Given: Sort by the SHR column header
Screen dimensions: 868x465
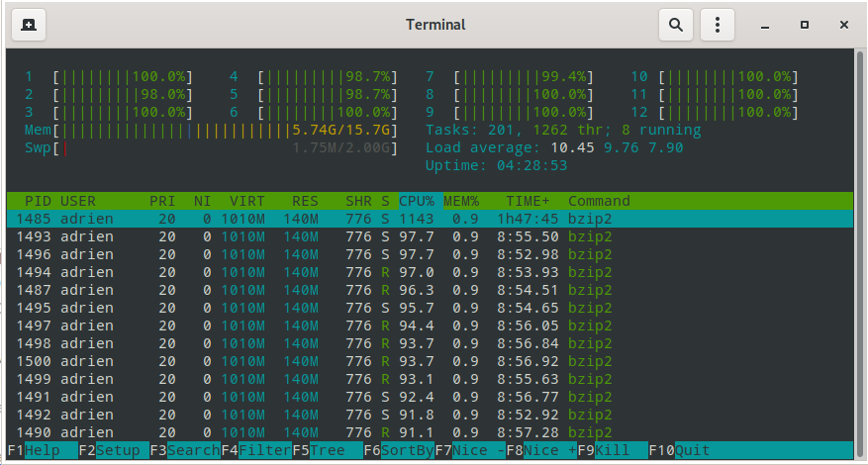Looking at the screenshot, I should (358, 201).
